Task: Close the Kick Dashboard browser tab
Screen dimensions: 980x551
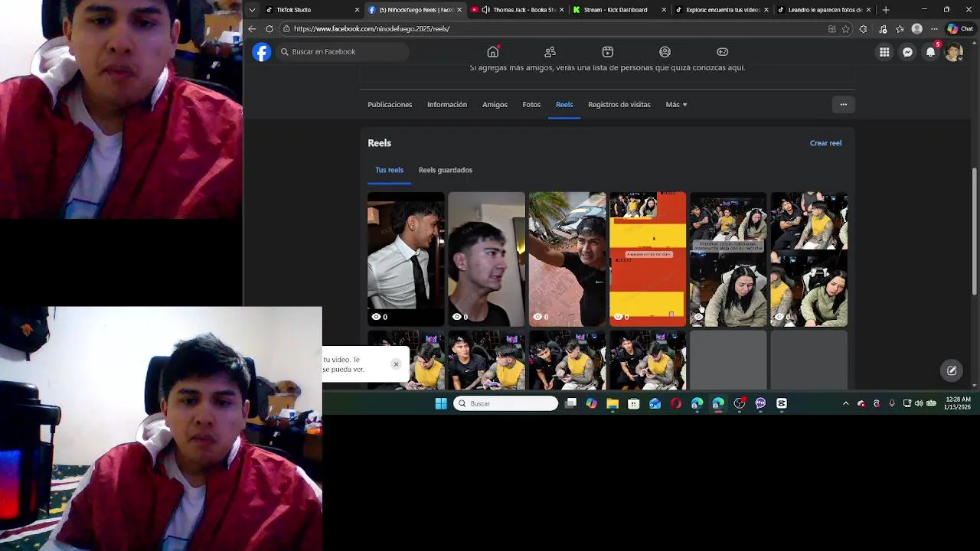Action: click(664, 10)
